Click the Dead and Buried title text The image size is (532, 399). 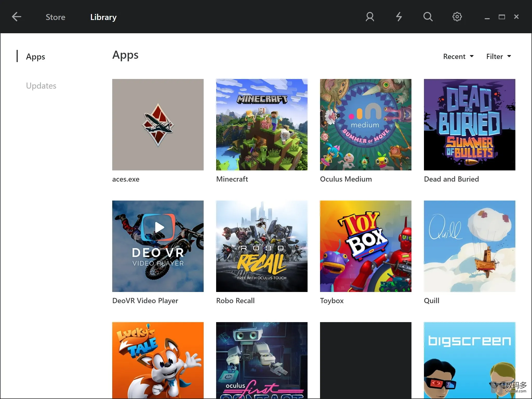pyautogui.click(x=451, y=179)
